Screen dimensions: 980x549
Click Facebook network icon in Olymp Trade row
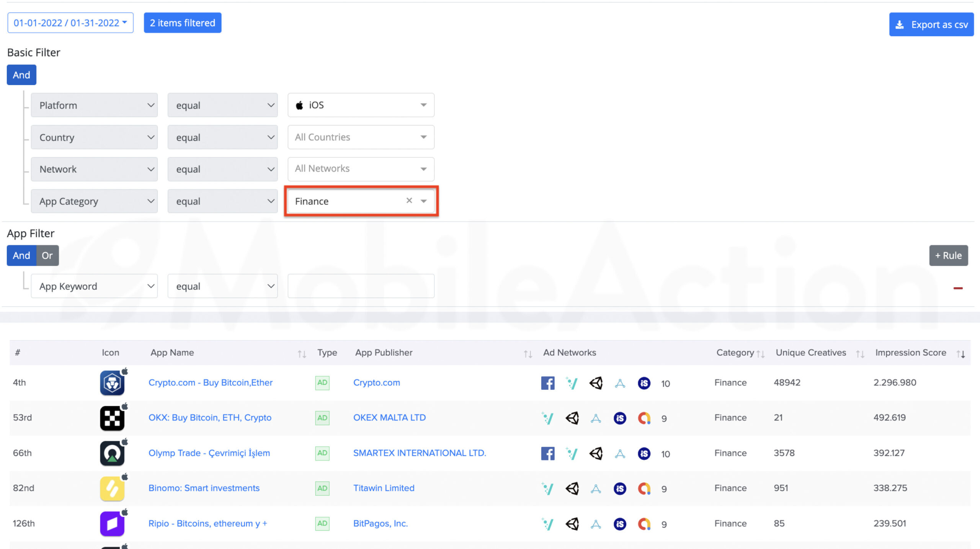[x=548, y=453]
